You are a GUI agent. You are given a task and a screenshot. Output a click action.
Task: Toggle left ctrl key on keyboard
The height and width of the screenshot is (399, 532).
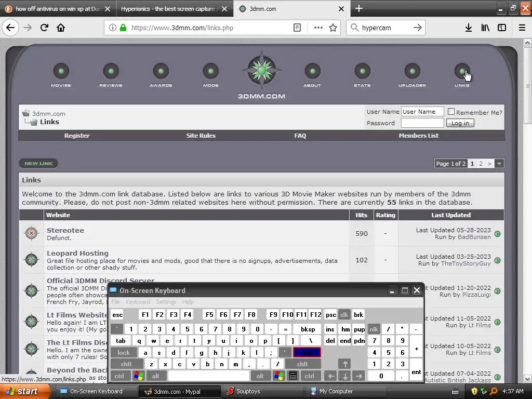pyautogui.click(x=119, y=376)
